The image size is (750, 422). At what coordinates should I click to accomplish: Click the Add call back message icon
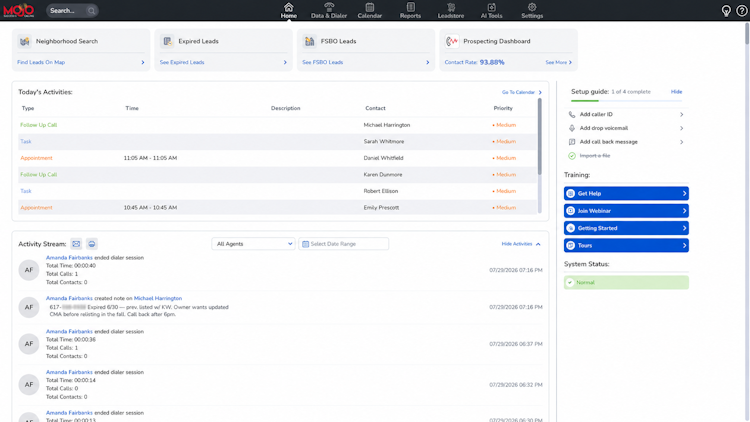pos(572,142)
